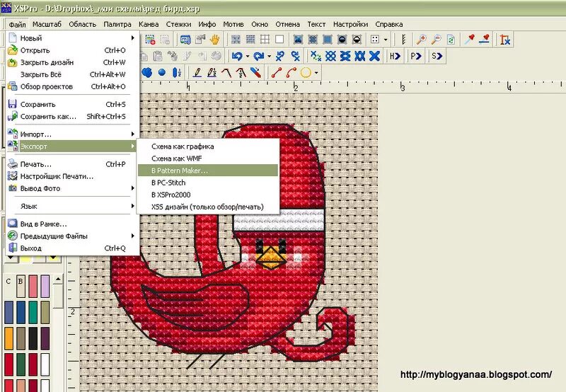The width and height of the screenshot is (566, 392).
Task: Open the Стежки menu
Action: tap(179, 24)
